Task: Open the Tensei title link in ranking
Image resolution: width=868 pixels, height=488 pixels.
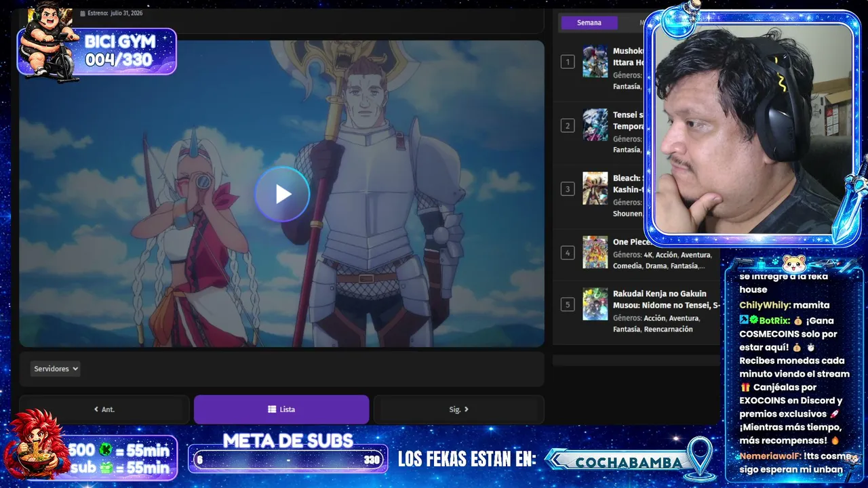Action: 629,120
